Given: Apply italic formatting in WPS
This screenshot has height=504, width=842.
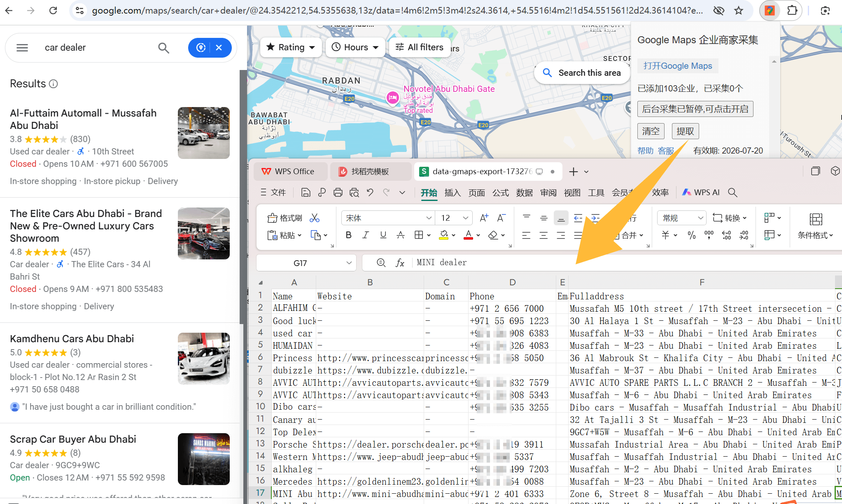Looking at the screenshot, I should [x=366, y=235].
